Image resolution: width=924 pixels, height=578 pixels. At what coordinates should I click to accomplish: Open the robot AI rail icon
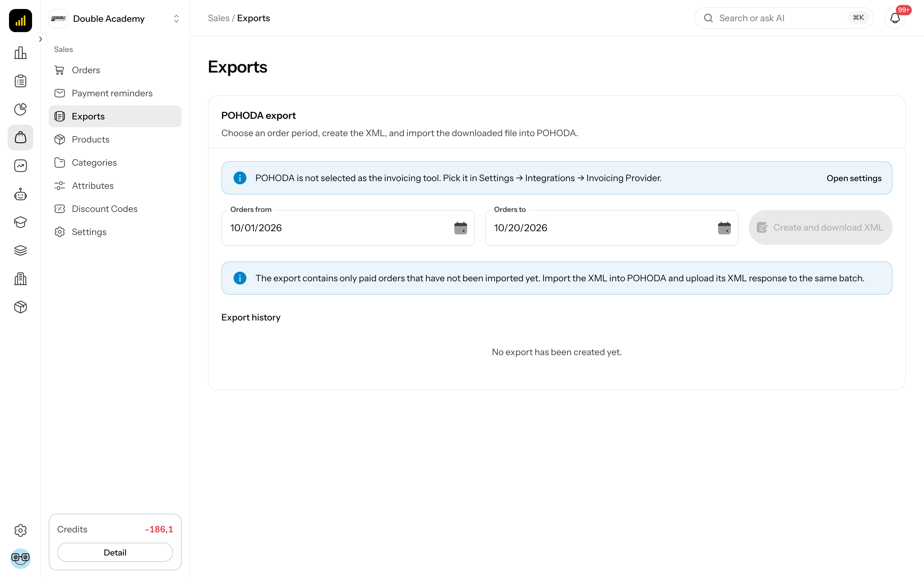[20, 194]
